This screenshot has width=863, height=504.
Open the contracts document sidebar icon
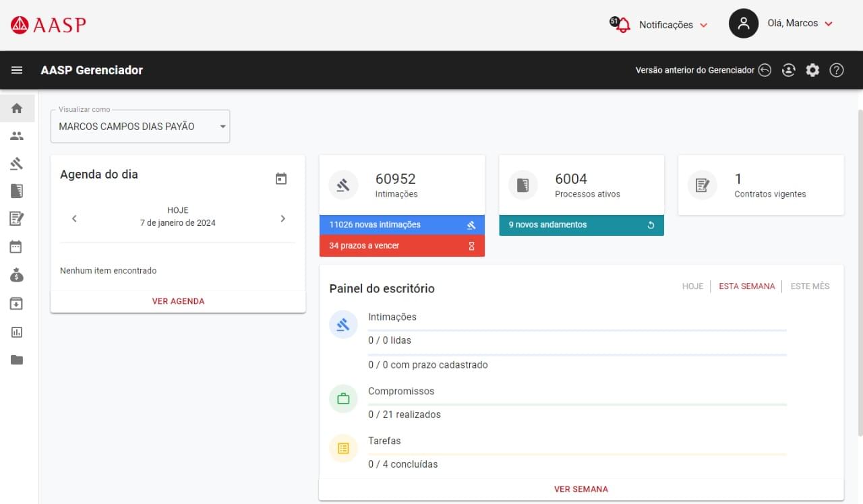pyautogui.click(x=17, y=218)
